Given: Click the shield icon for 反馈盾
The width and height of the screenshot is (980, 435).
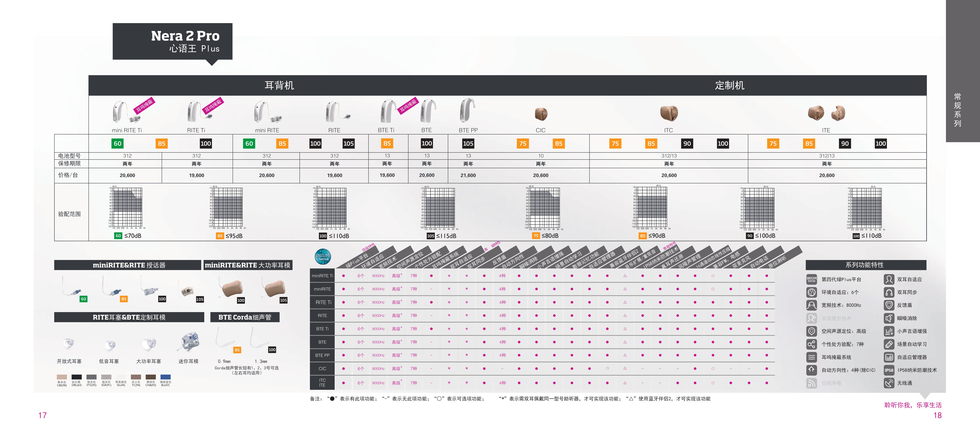Looking at the screenshot, I should [889, 305].
